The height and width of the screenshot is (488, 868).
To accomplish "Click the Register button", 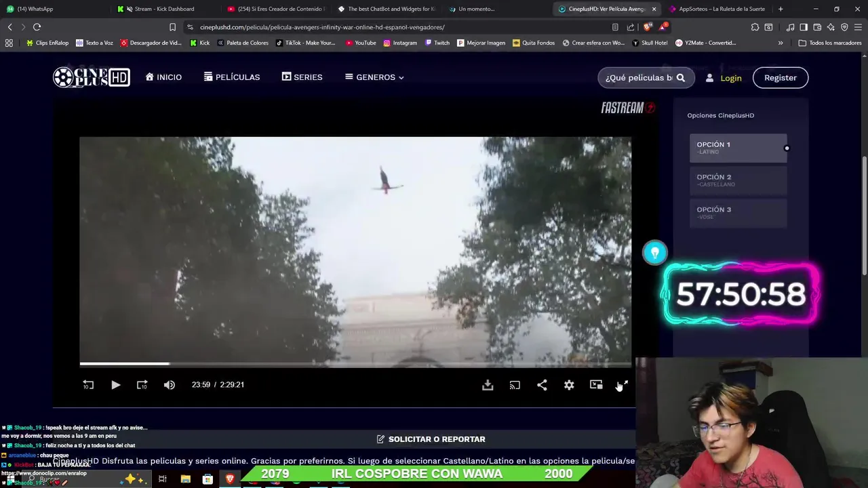I will pos(781,78).
